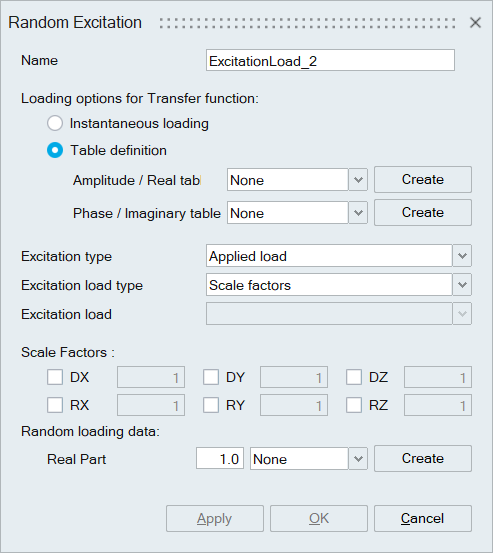Check the RX scale factor box
493x553 pixels.
[55, 405]
